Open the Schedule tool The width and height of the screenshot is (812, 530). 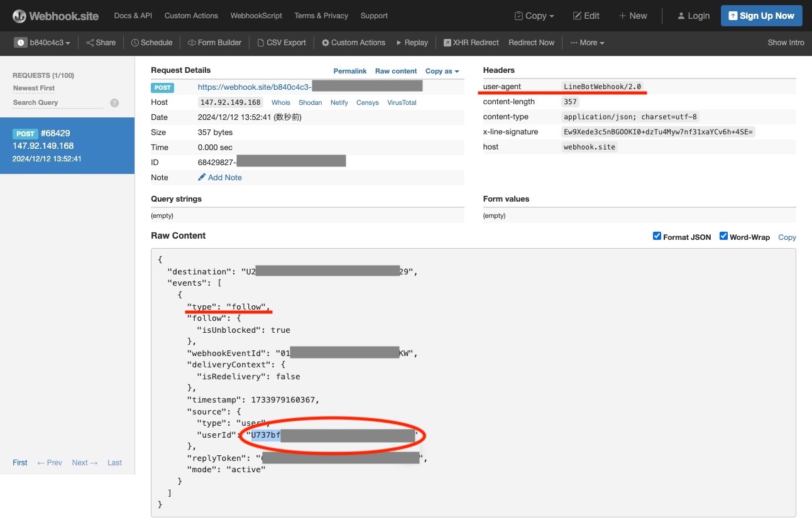click(151, 42)
